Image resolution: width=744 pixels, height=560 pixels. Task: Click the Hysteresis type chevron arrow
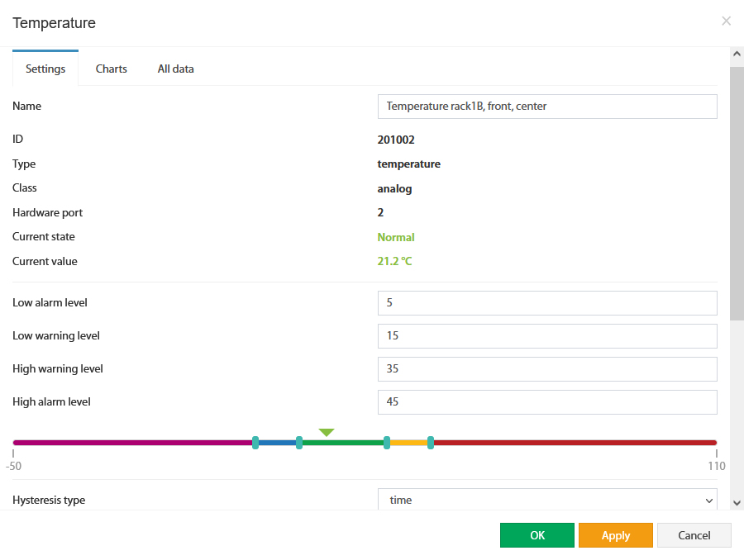pos(709,501)
